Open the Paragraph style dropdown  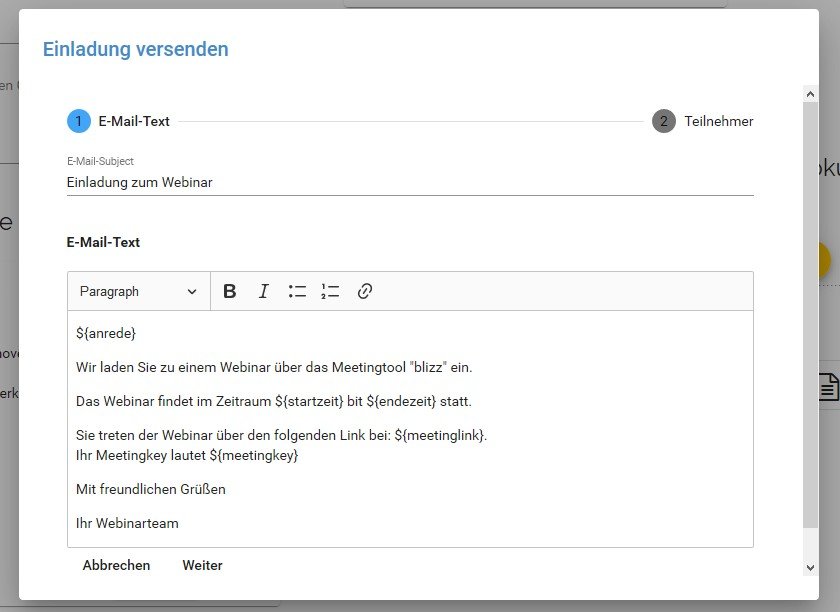[138, 292]
